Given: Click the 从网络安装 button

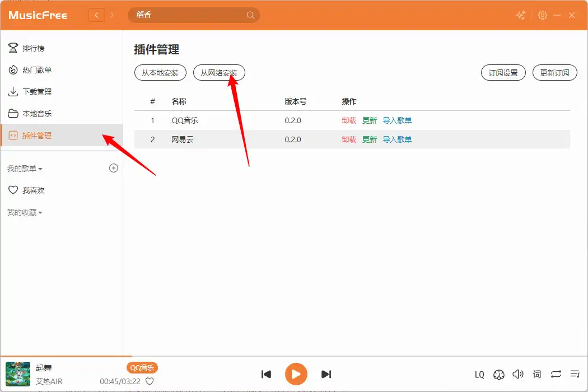Looking at the screenshot, I should [219, 73].
